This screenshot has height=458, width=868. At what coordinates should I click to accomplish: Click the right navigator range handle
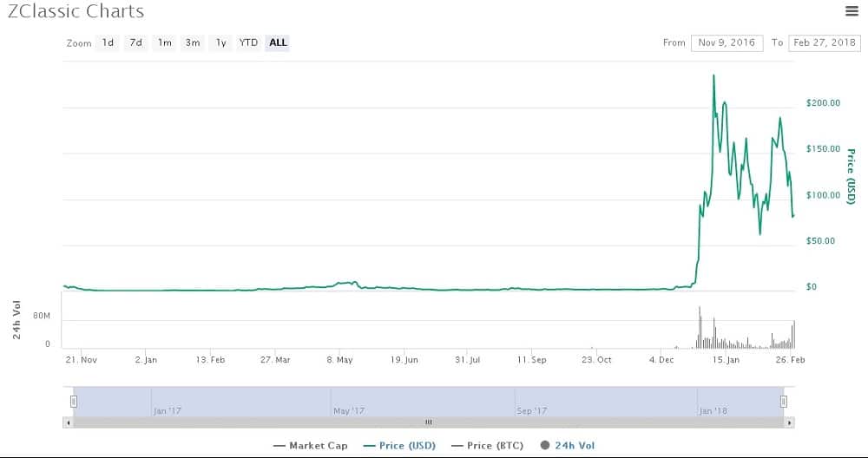pyautogui.click(x=783, y=401)
